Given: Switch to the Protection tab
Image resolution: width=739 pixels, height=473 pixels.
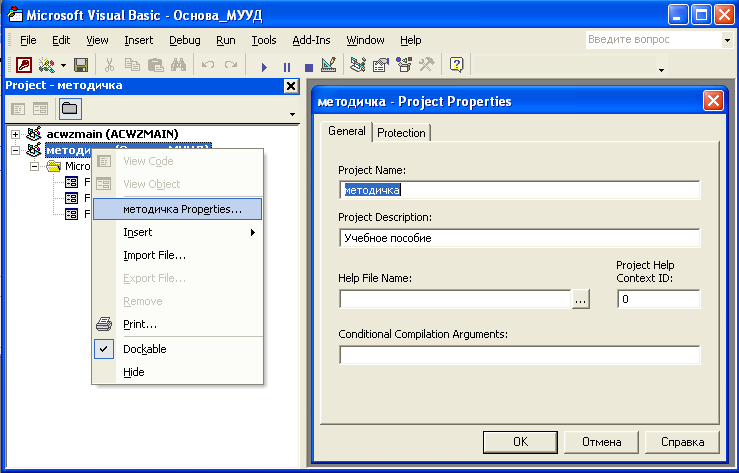Looking at the screenshot, I should pyautogui.click(x=401, y=133).
